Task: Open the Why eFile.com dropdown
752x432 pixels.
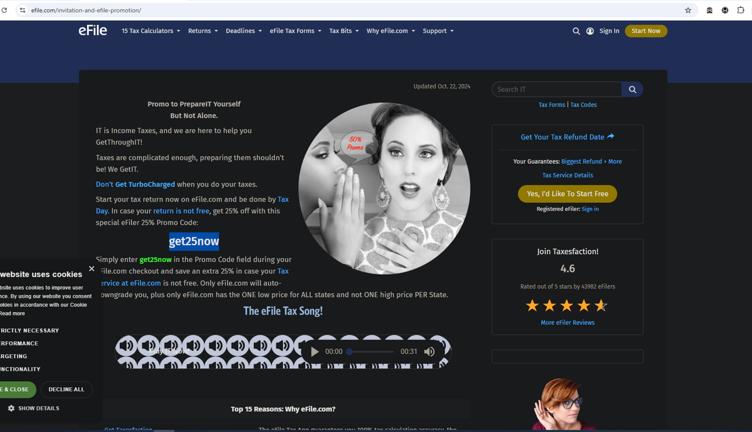Action: pos(390,31)
